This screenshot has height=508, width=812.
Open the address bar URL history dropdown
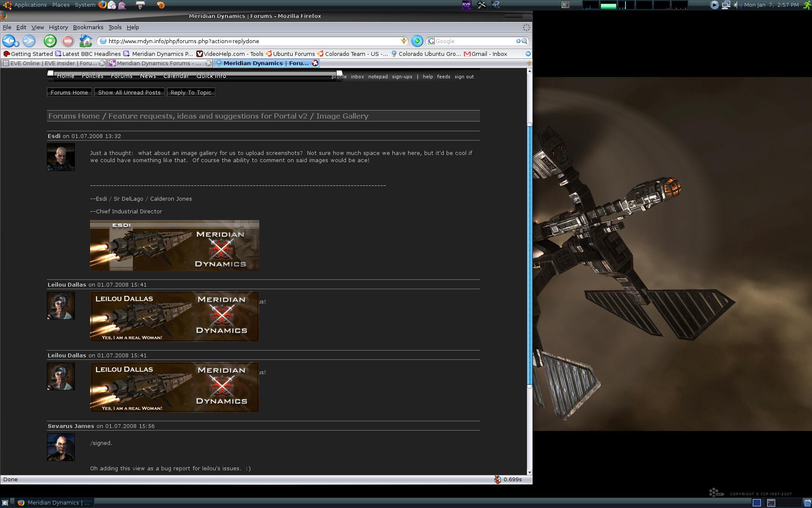click(x=404, y=41)
